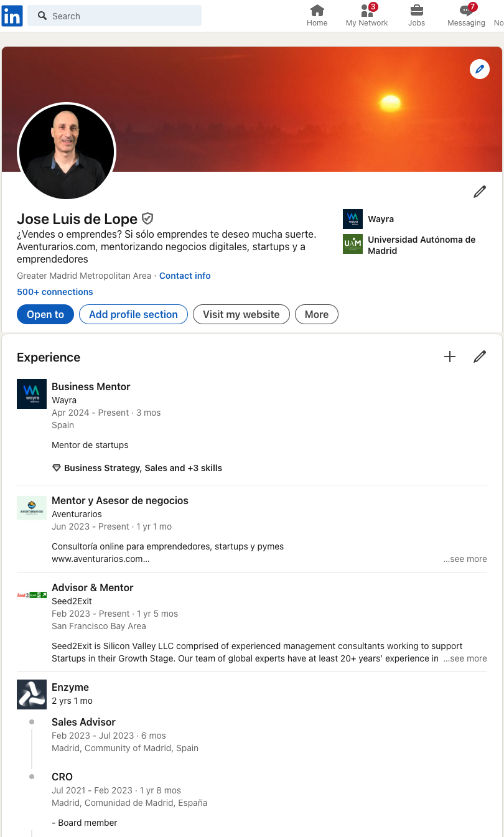
Task: Expand Seed2Exit description with see more
Action: 465,658
